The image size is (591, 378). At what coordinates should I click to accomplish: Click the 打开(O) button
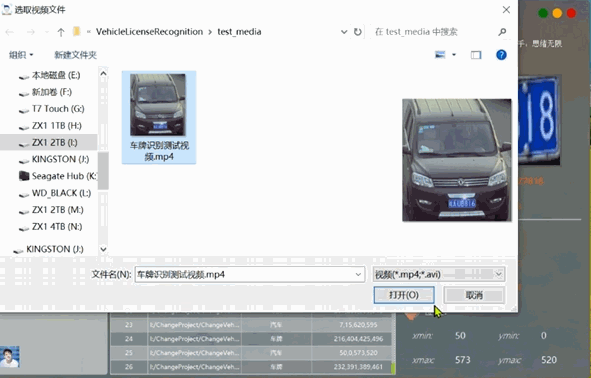click(x=404, y=295)
